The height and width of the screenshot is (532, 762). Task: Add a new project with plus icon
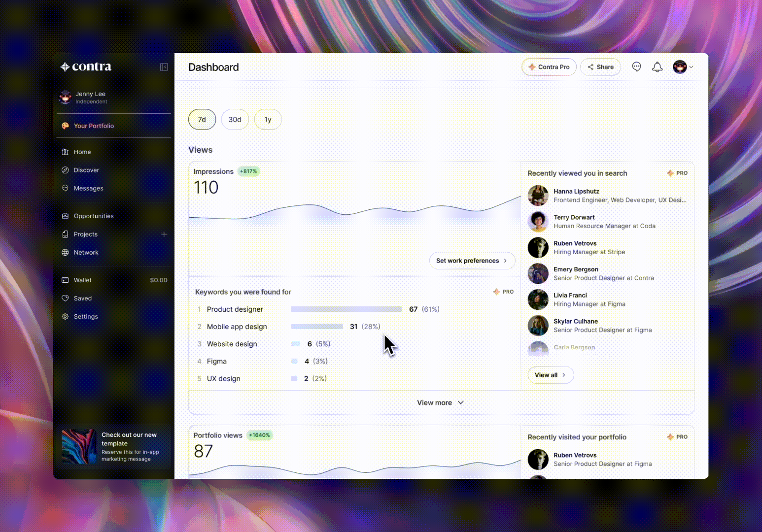point(164,234)
